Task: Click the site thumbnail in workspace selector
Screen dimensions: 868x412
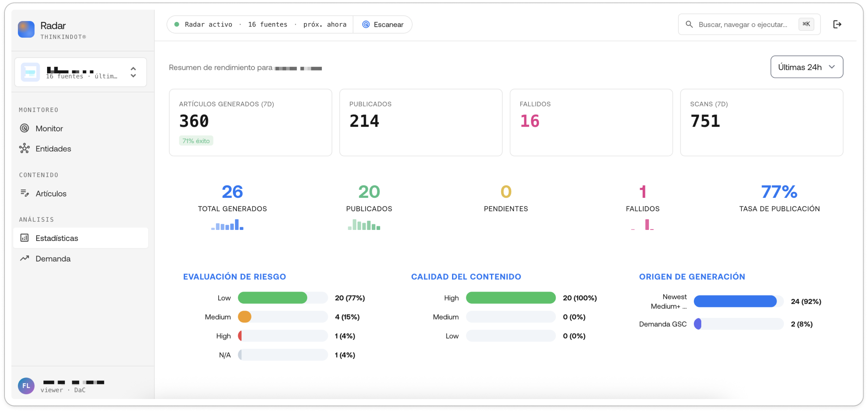Action: click(30, 72)
